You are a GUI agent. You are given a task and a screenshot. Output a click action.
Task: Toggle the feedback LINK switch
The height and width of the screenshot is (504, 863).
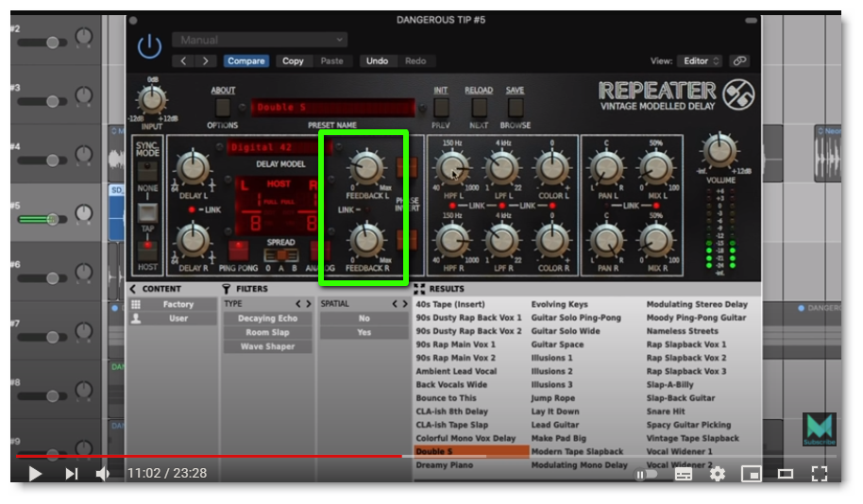coord(367,210)
